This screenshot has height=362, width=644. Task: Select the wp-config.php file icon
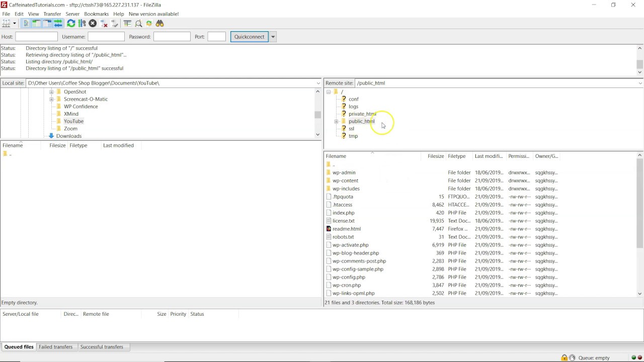(x=329, y=277)
